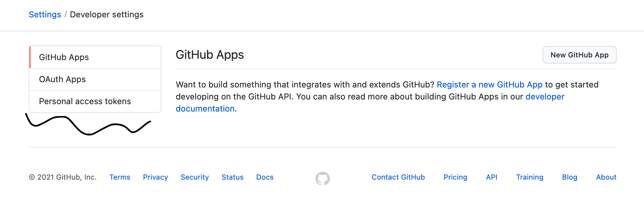This screenshot has width=644, height=201.
Task: Click the GitHub Apps page heading
Action: click(210, 55)
